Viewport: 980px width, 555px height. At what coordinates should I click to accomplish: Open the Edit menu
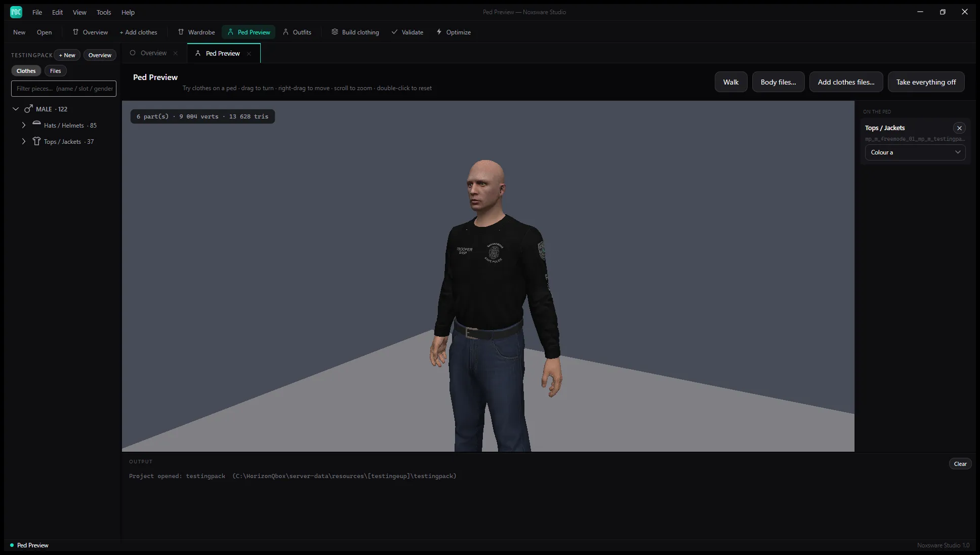[57, 12]
